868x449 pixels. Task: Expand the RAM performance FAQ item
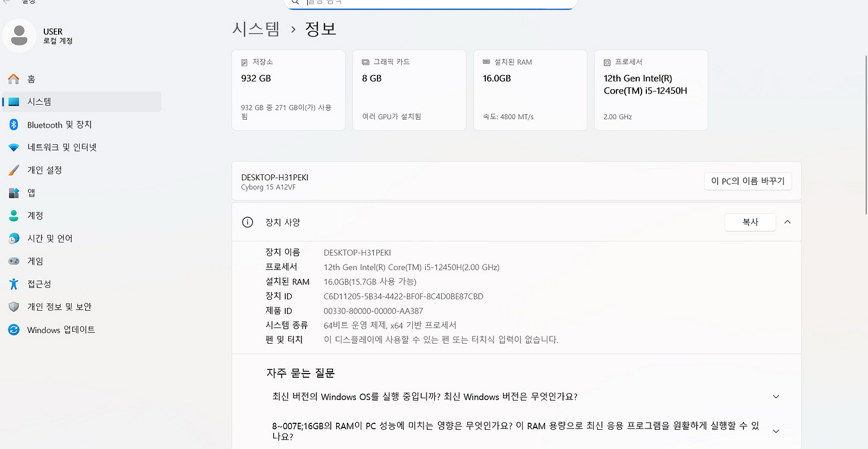click(776, 430)
